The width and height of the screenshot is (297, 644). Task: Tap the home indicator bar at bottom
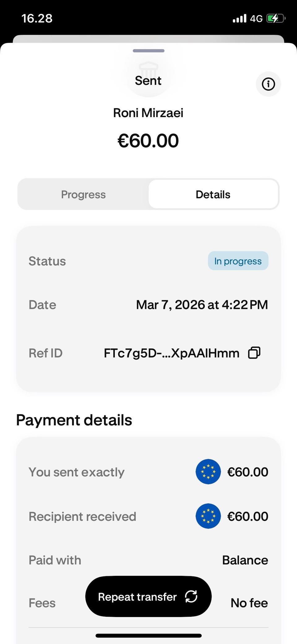[148, 636]
